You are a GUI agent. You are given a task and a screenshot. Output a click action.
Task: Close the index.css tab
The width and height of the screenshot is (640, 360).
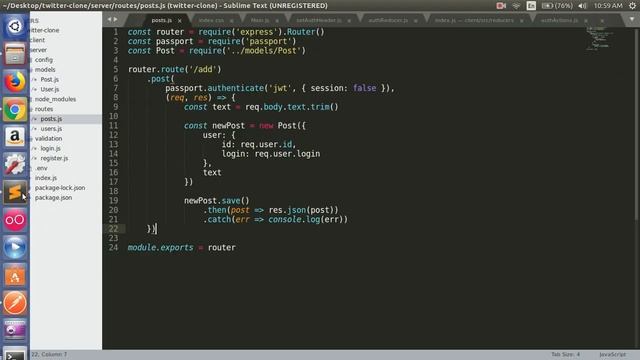tap(231, 20)
